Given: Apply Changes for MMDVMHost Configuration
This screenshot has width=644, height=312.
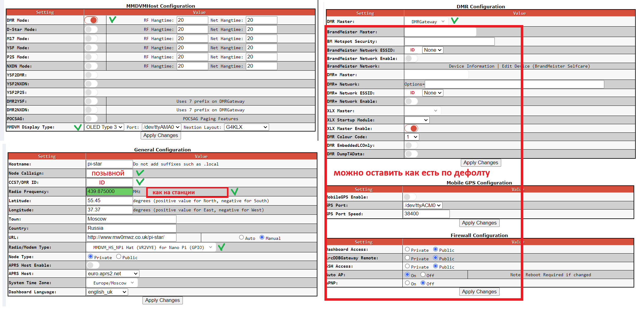Looking at the screenshot, I should (161, 136).
